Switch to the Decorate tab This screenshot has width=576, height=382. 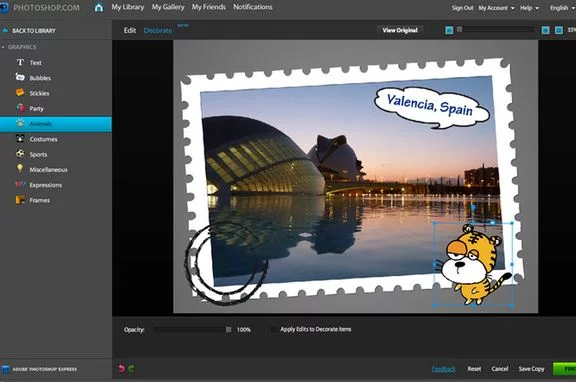coord(158,30)
